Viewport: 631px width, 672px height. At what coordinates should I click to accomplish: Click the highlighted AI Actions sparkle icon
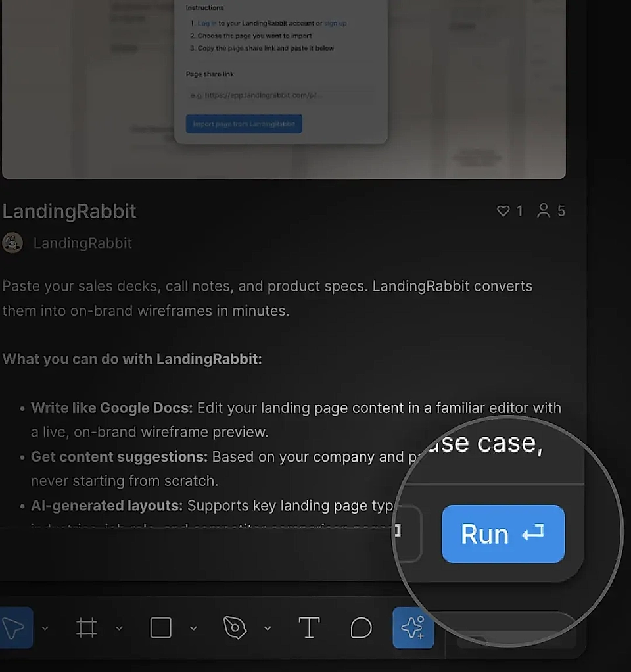413,628
